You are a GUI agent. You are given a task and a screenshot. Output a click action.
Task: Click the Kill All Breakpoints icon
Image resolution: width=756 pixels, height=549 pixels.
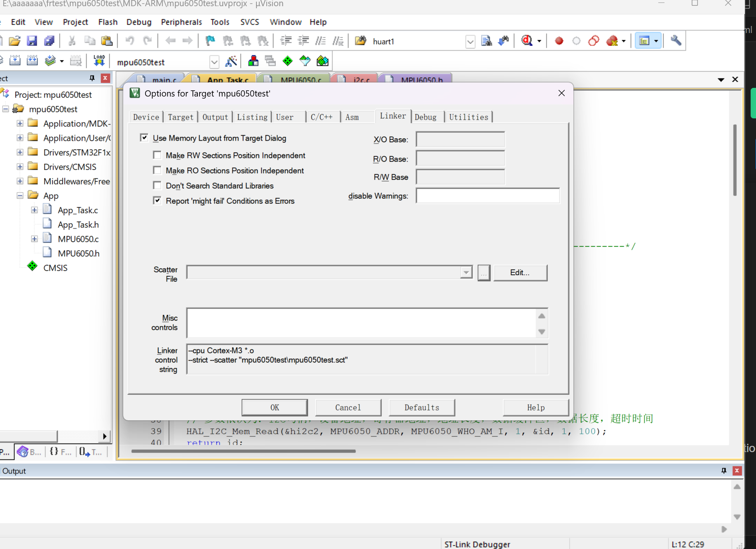612,41
